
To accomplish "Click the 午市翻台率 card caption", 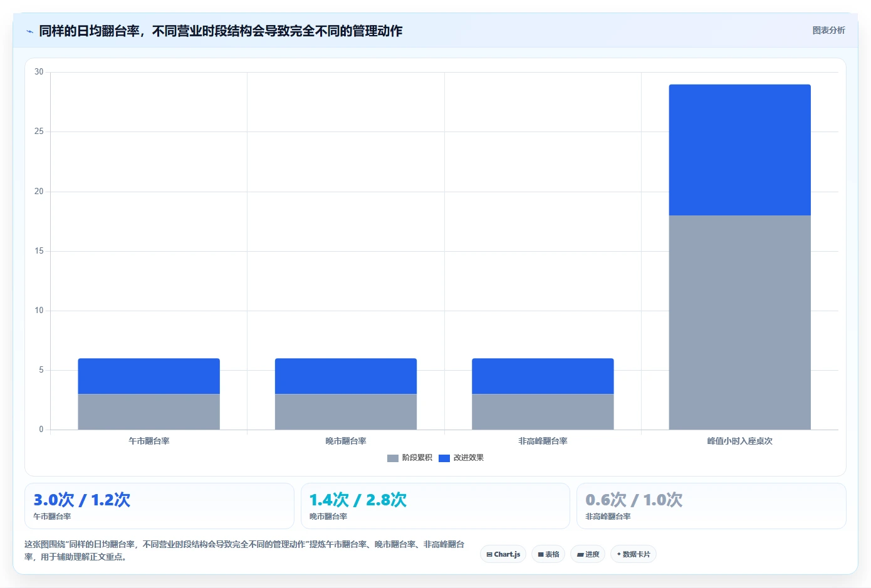I will (52, 517).
